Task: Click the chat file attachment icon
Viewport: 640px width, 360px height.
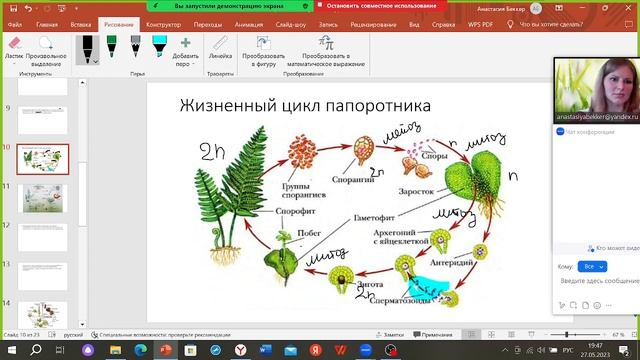Action: [585, 305]
